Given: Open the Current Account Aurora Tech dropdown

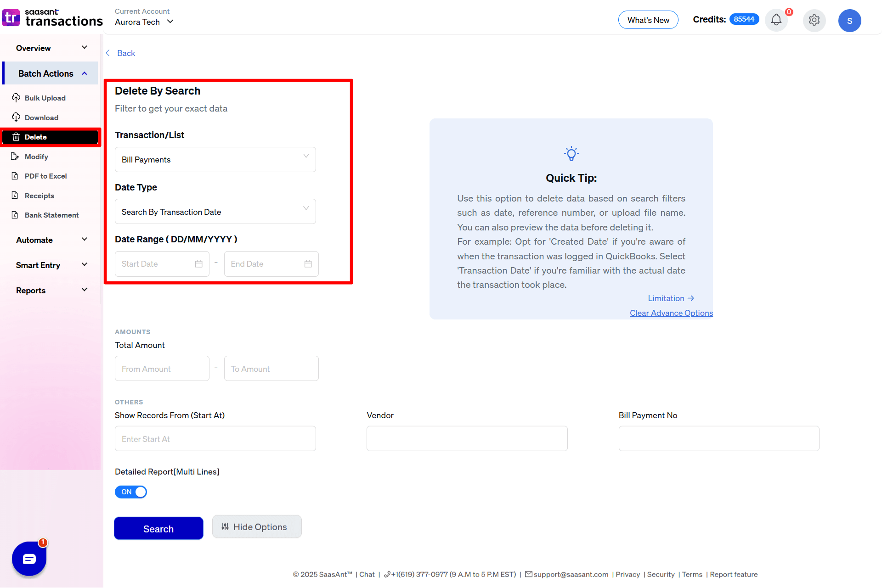Looking at the screenshot, I should [144, 22].
